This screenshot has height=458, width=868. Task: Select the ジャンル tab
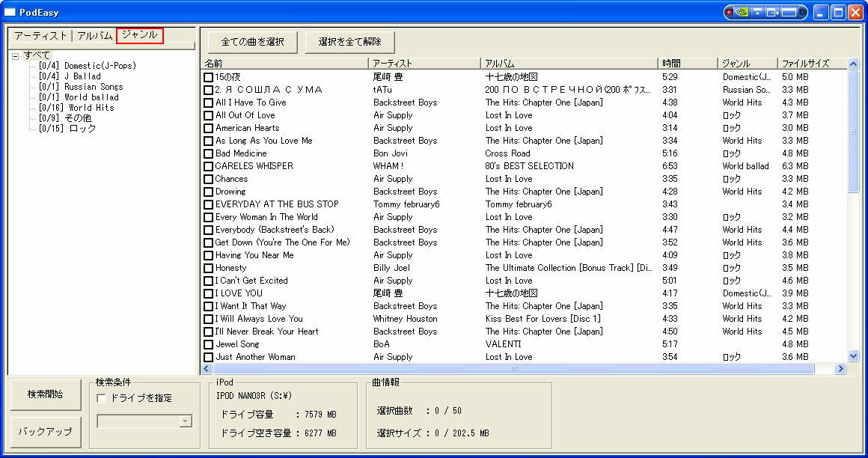pyautogui.click(x=140, y=35)
